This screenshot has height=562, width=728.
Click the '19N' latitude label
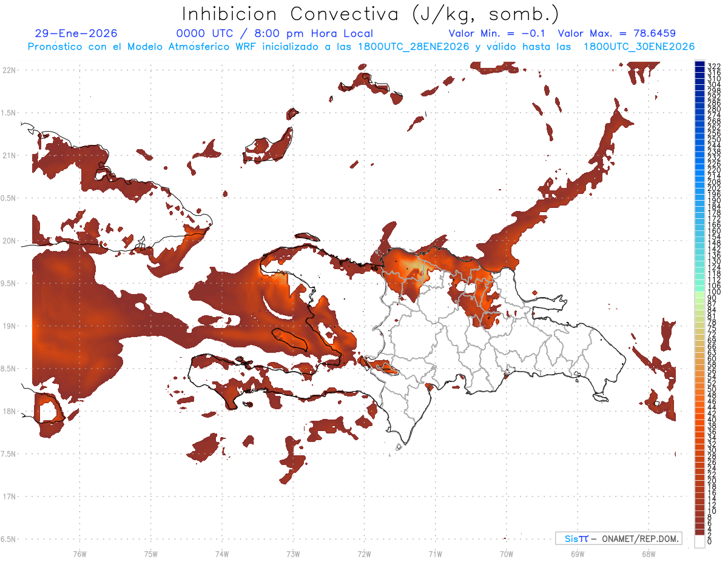coord(9,326)
